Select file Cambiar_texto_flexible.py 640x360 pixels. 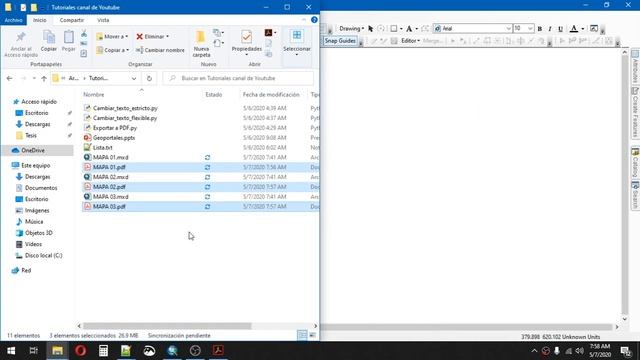coord(124,118)
